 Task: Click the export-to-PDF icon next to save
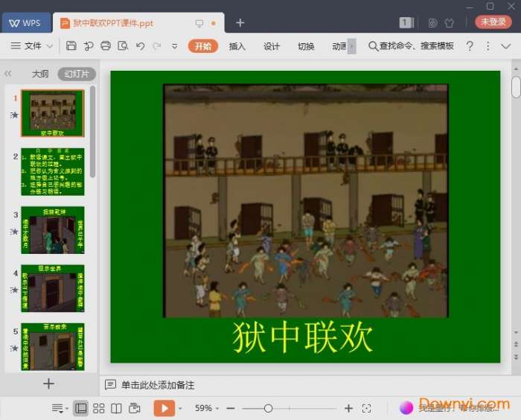tap(89, 46)
